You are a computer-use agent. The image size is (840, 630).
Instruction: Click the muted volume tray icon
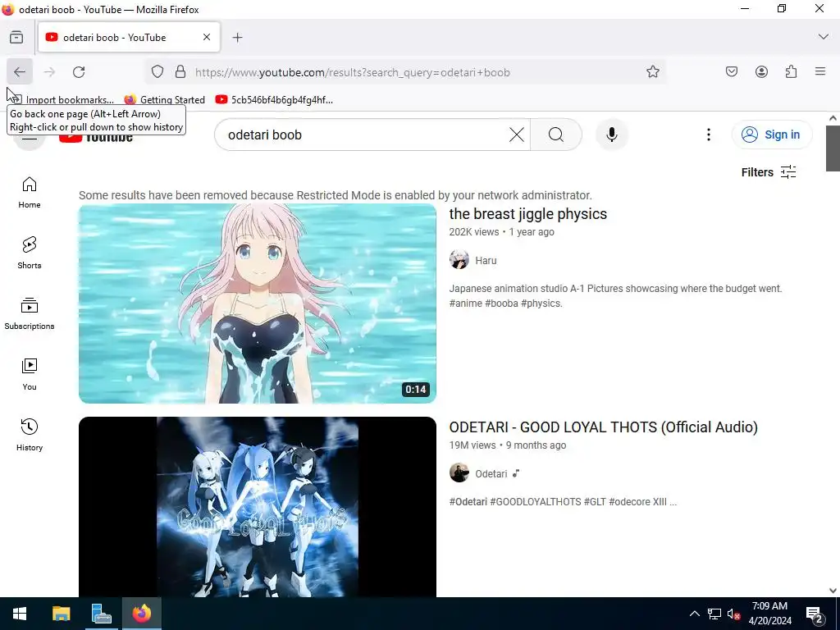click(733, 614)
